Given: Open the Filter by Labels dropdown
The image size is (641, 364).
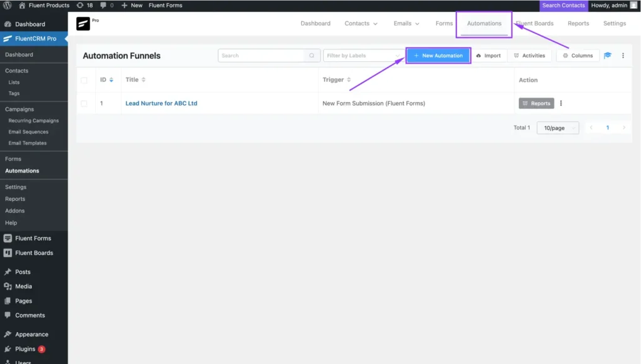Looking at the screenshot, I should (363, 56).
